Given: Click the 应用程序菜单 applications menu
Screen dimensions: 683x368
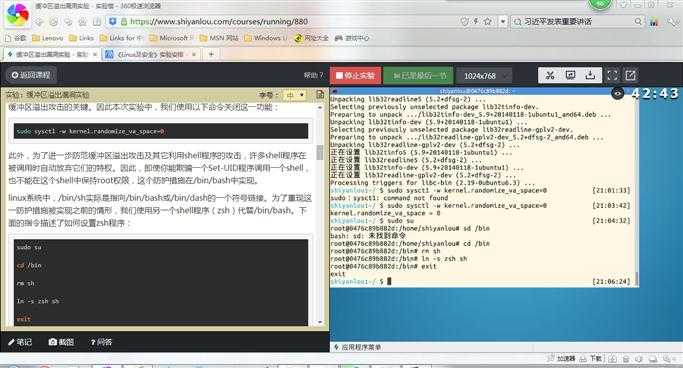Looking at the screenshot, I should [357, 347].
